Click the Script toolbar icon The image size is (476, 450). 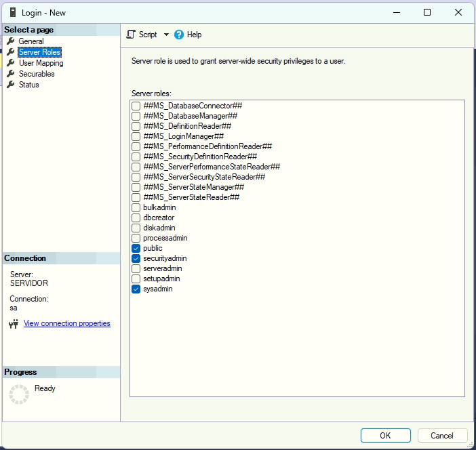131,35
